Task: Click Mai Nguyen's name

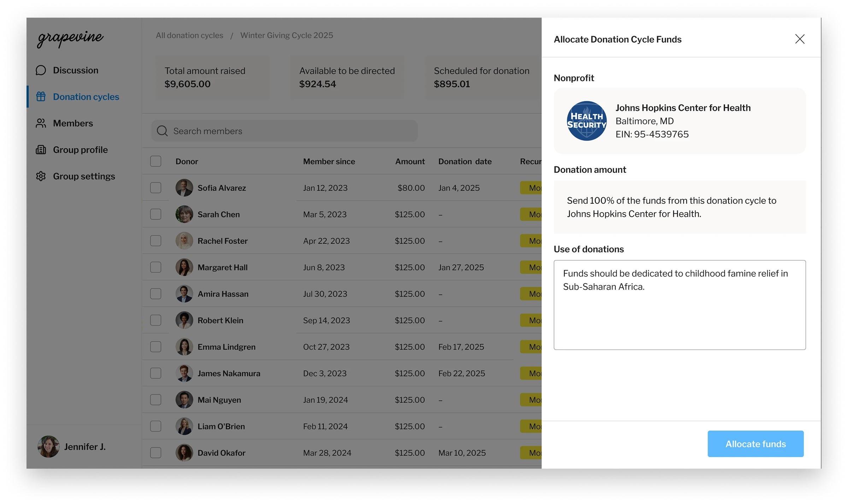Action: (x=219, y=400)
